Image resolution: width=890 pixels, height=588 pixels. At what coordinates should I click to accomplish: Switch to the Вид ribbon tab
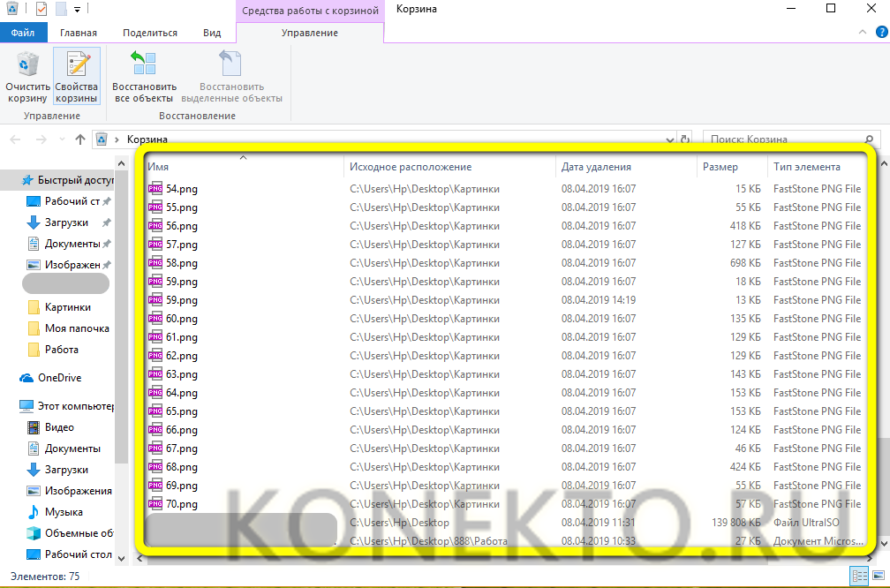tap(212, 33)
